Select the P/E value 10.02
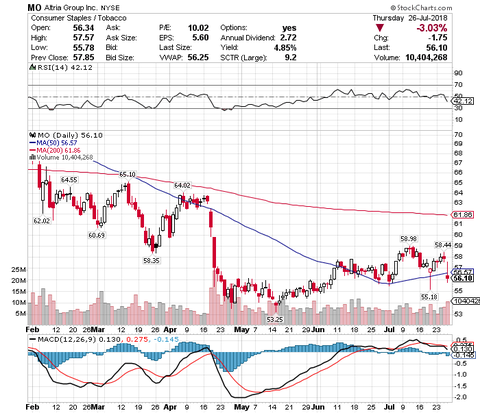The width and height of the screenshot is (480, 413). (198, 28)
